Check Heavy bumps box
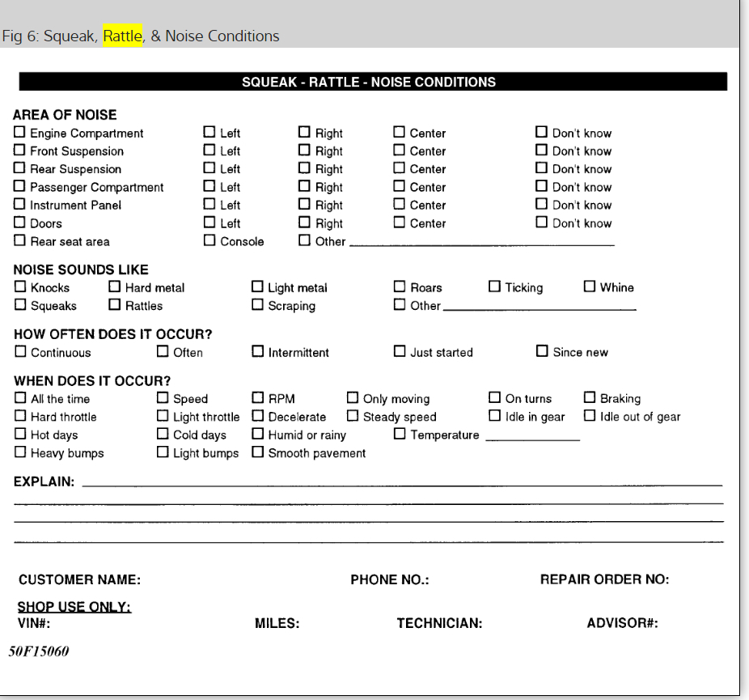The width and height of the screenshot is (749, 700). pyautogui.click(x=20, y=452)
